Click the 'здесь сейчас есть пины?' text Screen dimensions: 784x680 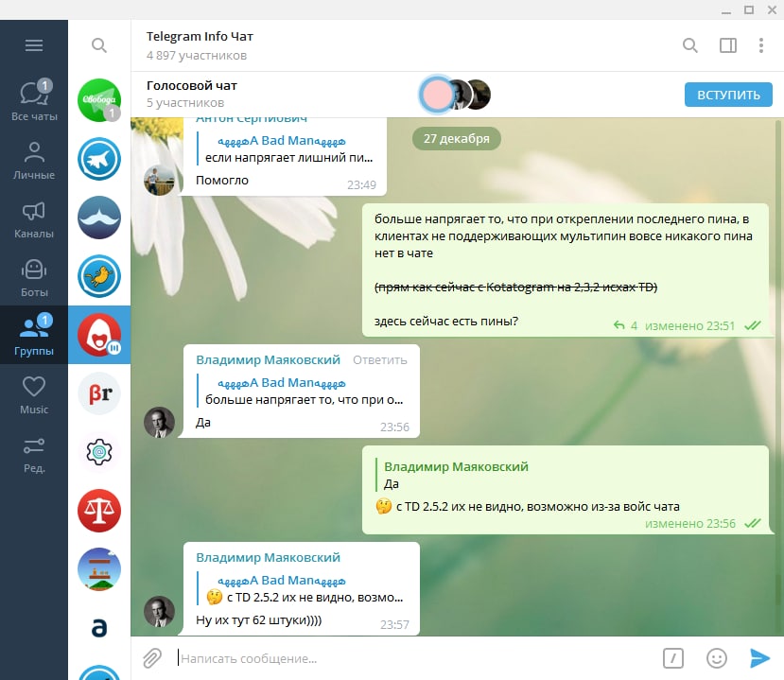point(446,321)
